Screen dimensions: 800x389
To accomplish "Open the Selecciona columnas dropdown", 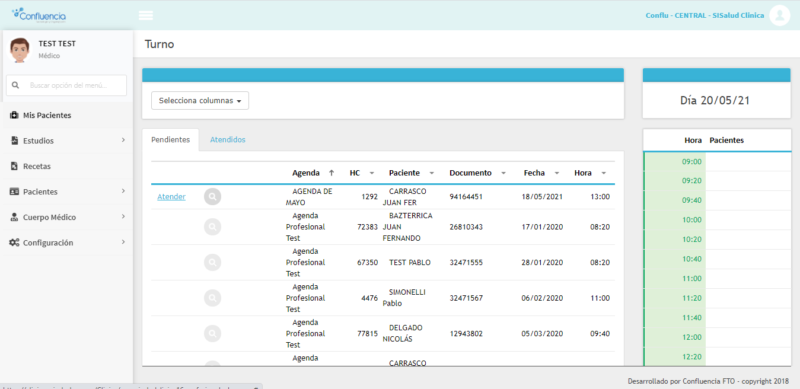I will 200,101.
